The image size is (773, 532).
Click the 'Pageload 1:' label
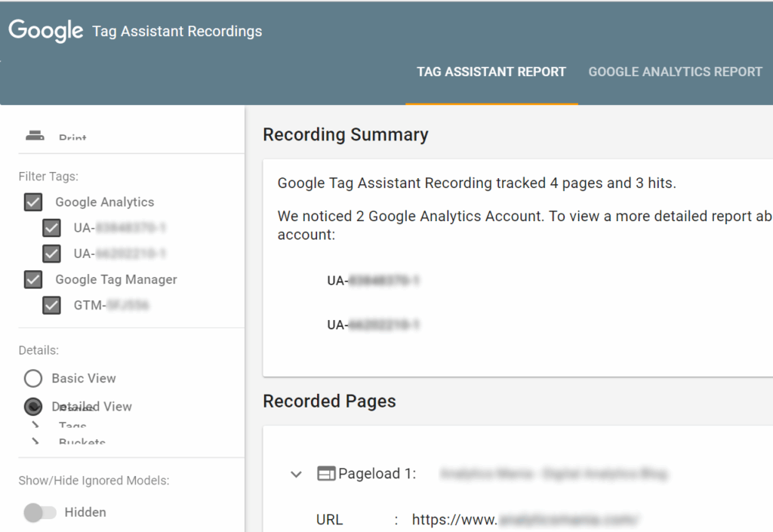pyautogui.click(x=377, y=473)
